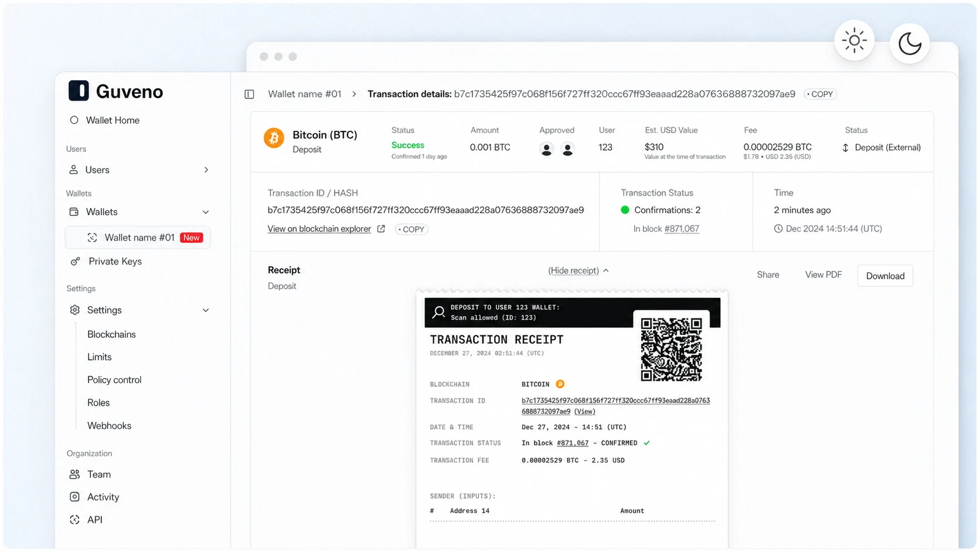
Task: Click the Wallets card icon
Action: pos(74,212)
